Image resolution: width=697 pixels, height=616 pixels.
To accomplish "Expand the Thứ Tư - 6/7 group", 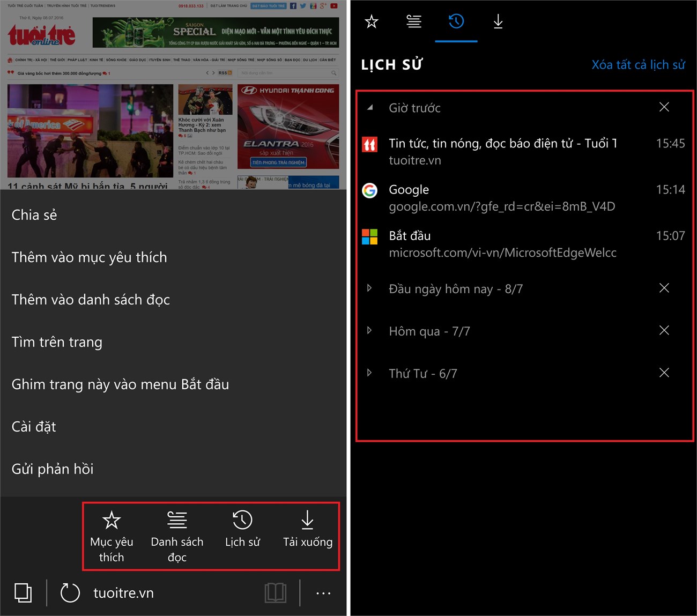I will click(369, 373).
